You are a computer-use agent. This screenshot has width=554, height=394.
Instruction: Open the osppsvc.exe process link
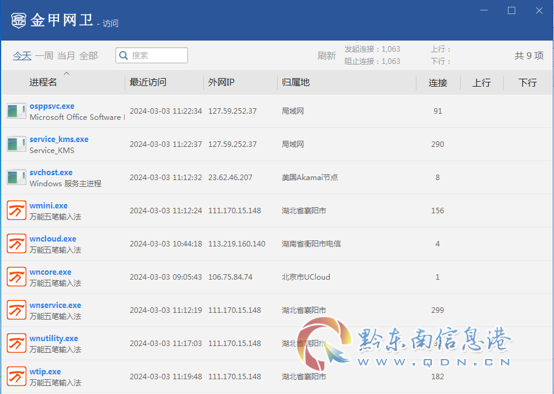pyautogui.click(x=52, y=106)
